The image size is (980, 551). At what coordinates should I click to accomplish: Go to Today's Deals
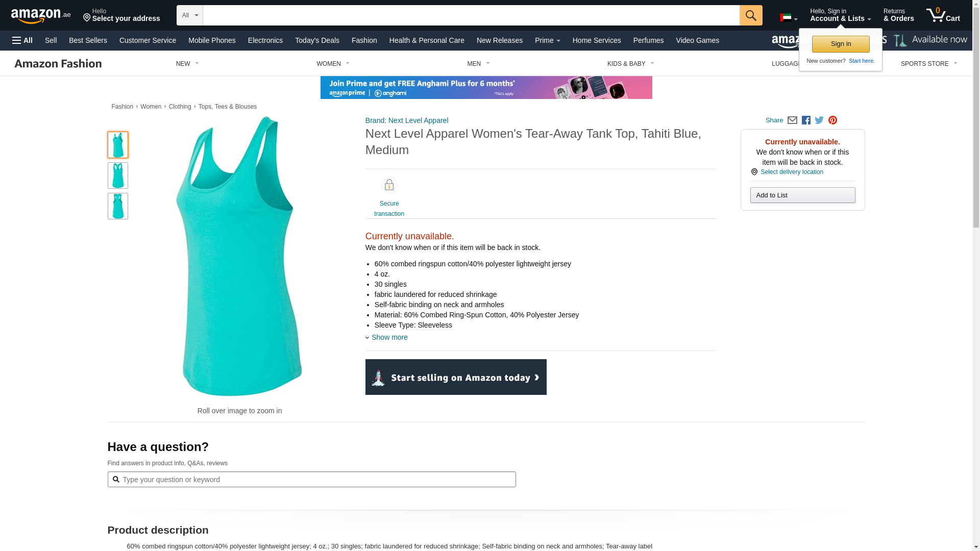[x=317, y=40]
